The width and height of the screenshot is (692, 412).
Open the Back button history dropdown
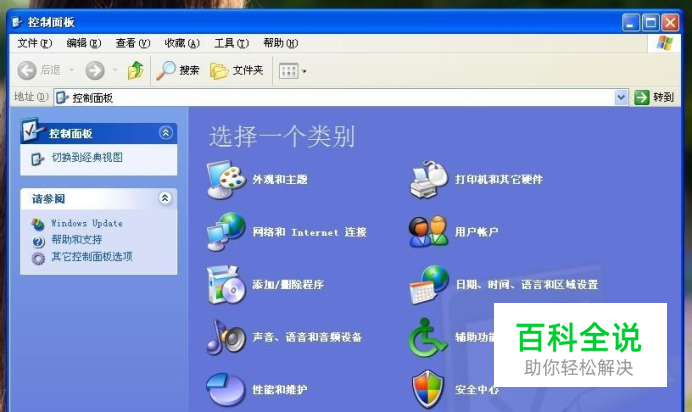(71, 70)
